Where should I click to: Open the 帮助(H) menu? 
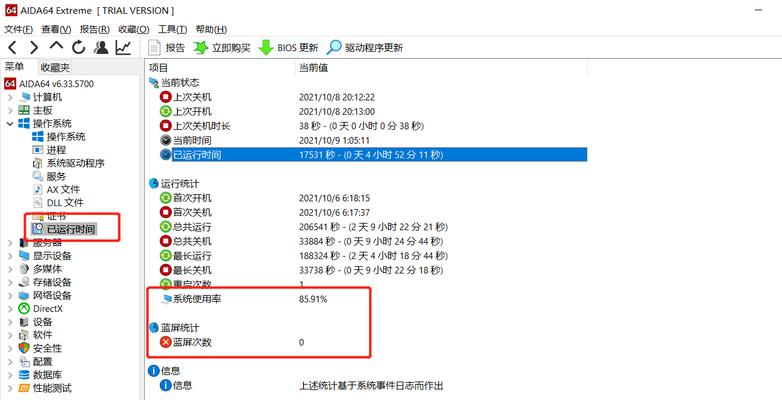tap(211, 29)
